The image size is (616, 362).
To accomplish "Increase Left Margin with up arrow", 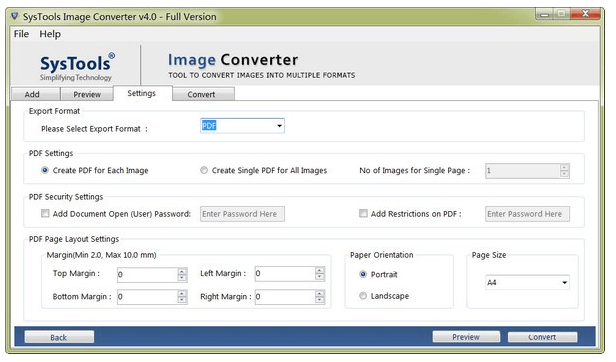I will coord(320,271).
